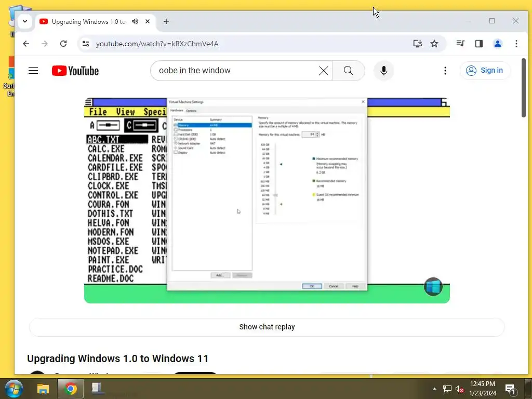Run search with magnifier button

(349, 71)
